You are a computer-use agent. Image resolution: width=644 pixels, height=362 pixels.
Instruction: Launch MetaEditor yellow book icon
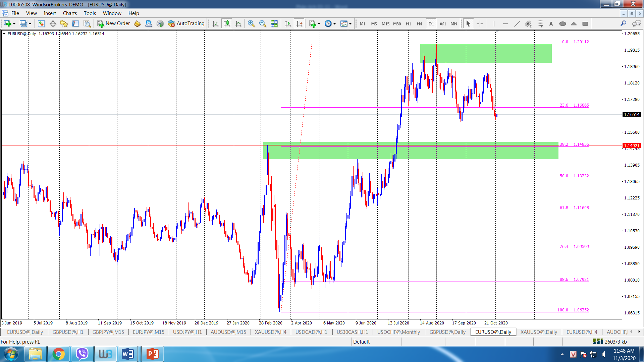click(x=137, y=23)
